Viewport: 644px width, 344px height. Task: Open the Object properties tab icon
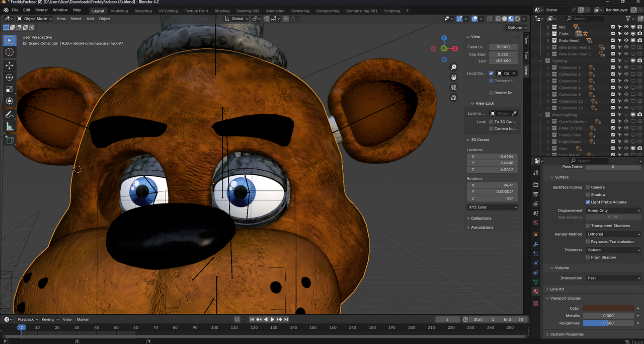click(536, 235)
